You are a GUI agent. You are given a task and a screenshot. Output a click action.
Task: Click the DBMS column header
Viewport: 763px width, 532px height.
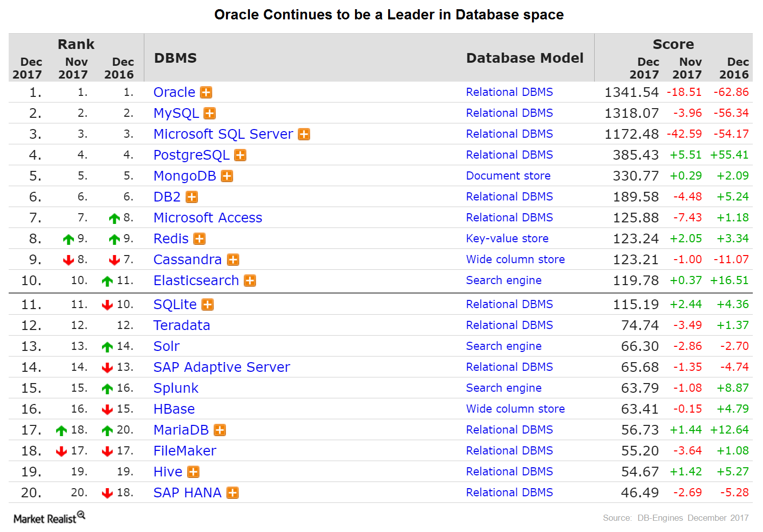pos(175,58)
